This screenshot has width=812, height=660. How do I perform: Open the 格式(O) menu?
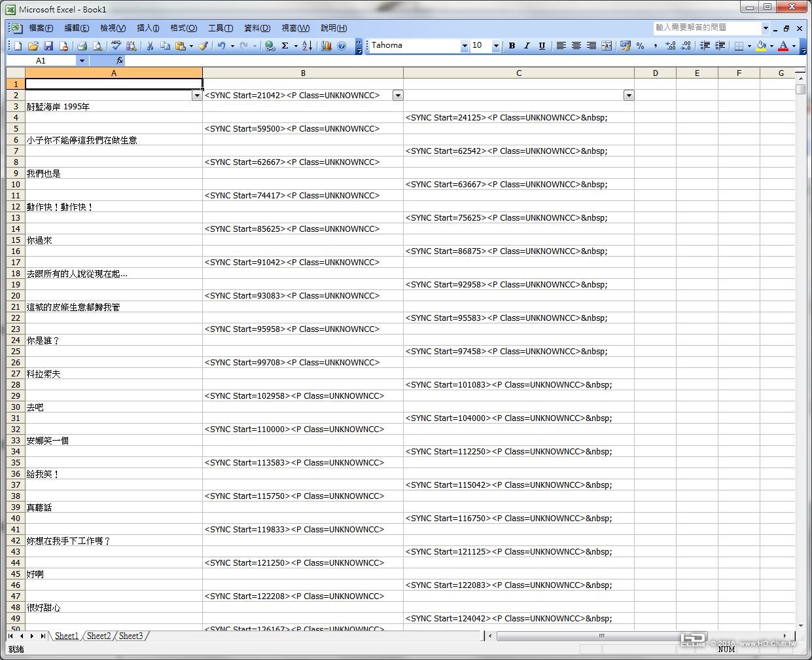click(183, 28)
